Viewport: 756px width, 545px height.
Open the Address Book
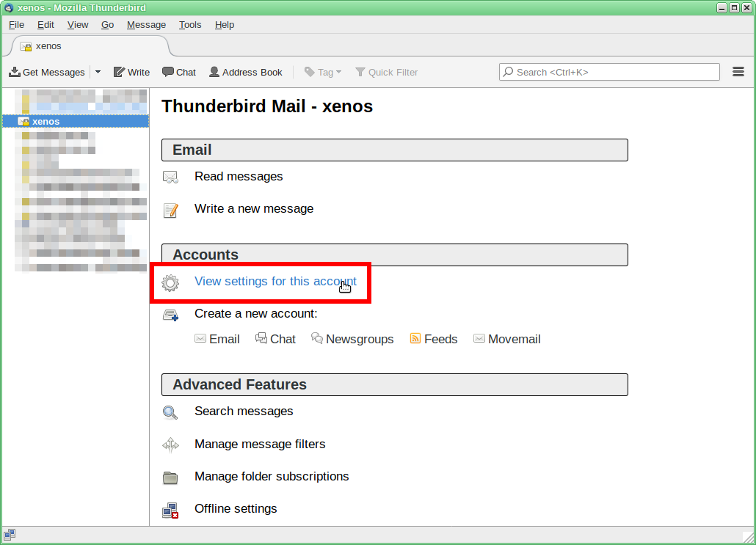click(x=245, y=72)
